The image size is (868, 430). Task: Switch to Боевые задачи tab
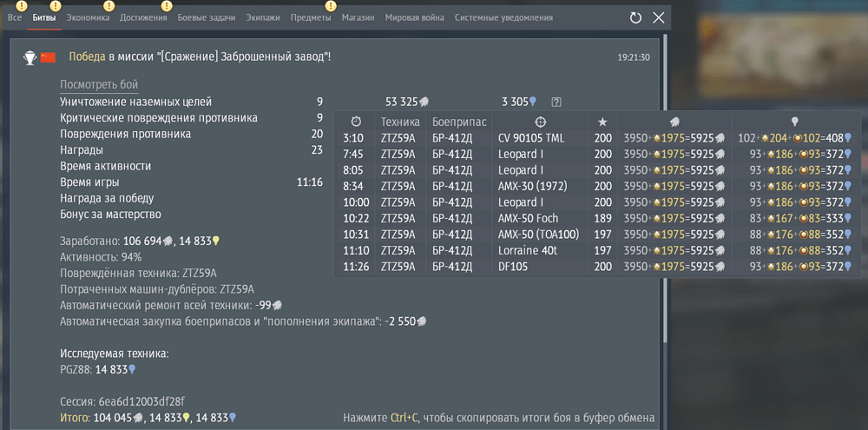[x=207, y=17]
